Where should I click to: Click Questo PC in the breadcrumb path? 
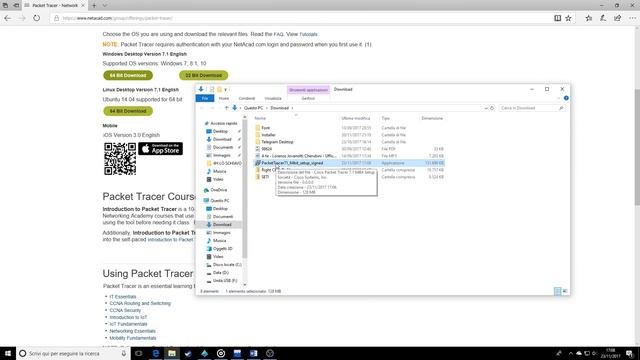coord(253,108)
